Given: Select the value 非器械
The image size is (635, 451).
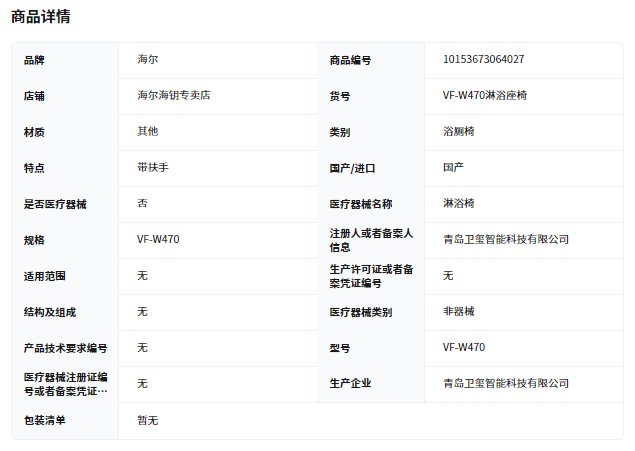Looking at the screenshot, I should [x=458, y=312].
